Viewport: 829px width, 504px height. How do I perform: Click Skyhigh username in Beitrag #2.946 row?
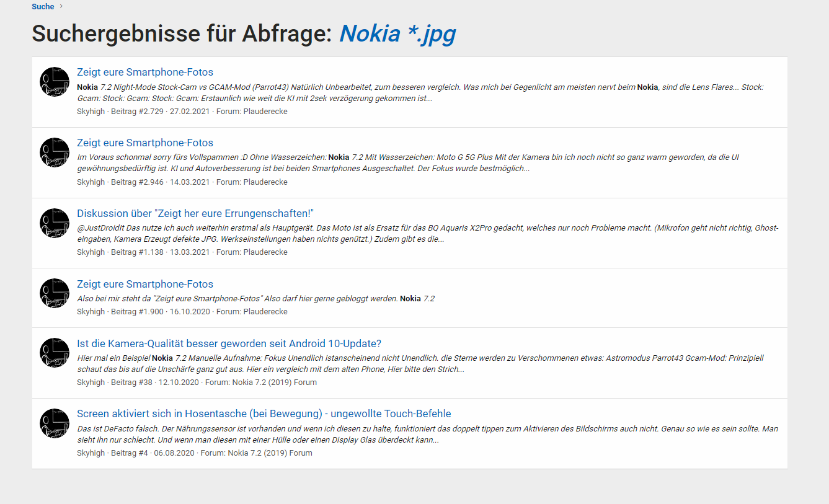(x=91, y=182)
